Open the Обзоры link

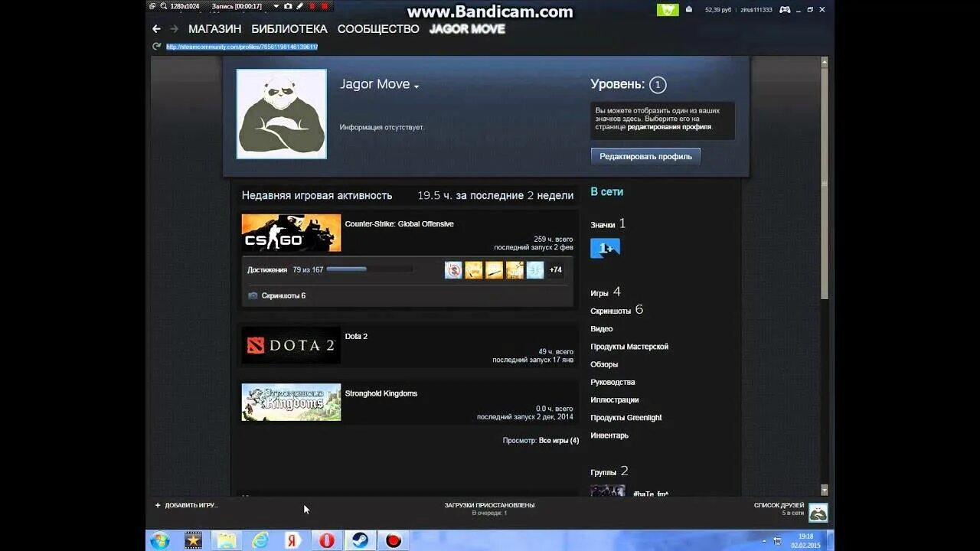(604, 364)
